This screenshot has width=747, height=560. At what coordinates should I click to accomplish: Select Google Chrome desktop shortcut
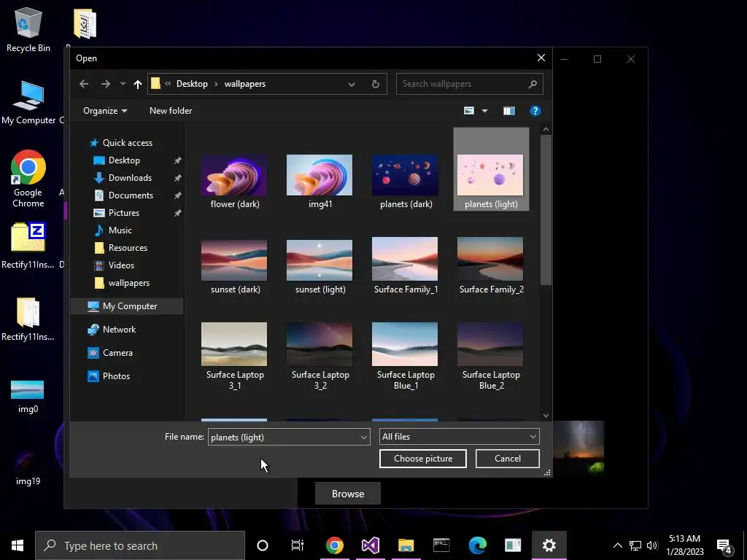coord(28,179)
